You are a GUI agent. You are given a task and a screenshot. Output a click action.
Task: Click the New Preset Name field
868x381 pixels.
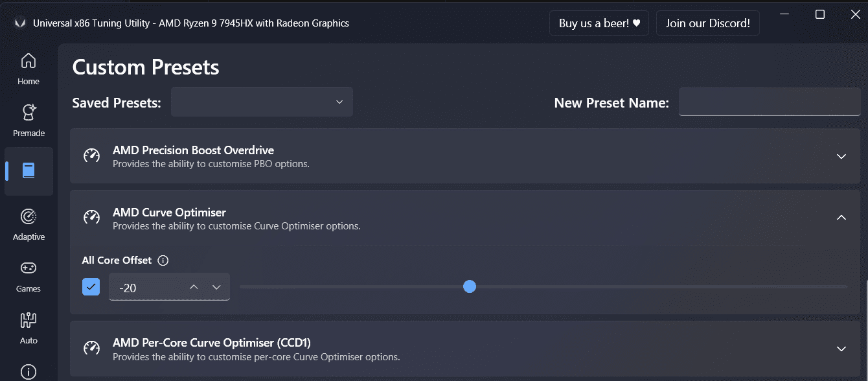click(769, 102)
